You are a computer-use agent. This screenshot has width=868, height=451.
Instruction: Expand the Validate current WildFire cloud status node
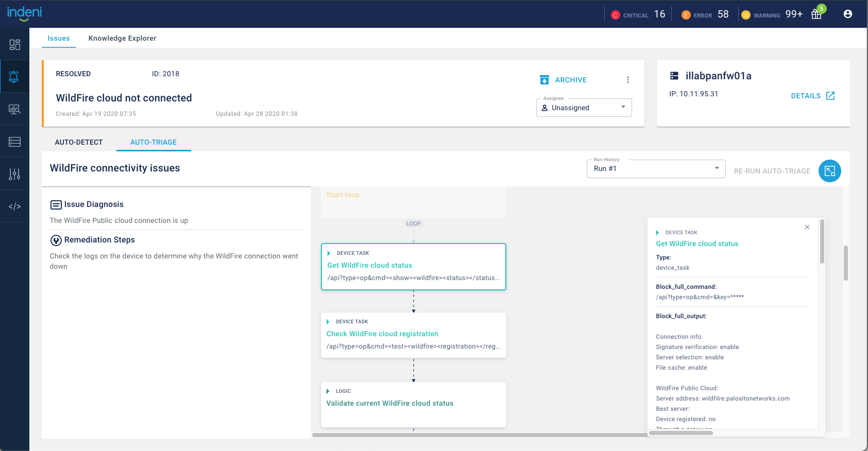(328, 391)
